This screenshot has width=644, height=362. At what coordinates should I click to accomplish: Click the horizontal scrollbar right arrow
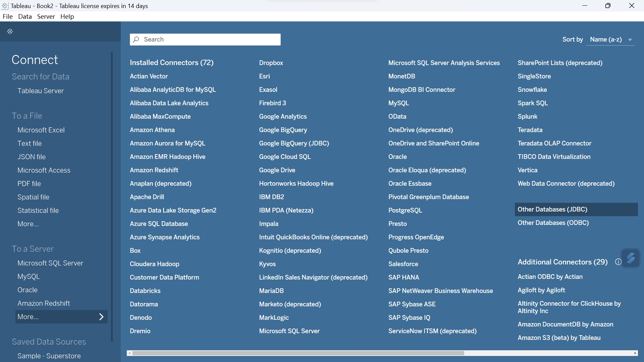tap(635, 353)
